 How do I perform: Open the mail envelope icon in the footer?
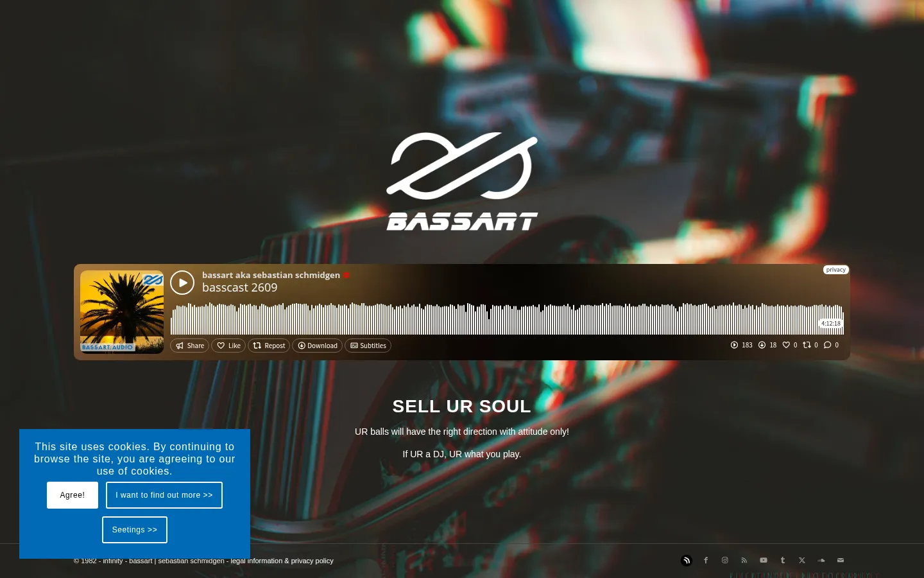point(841,561)
